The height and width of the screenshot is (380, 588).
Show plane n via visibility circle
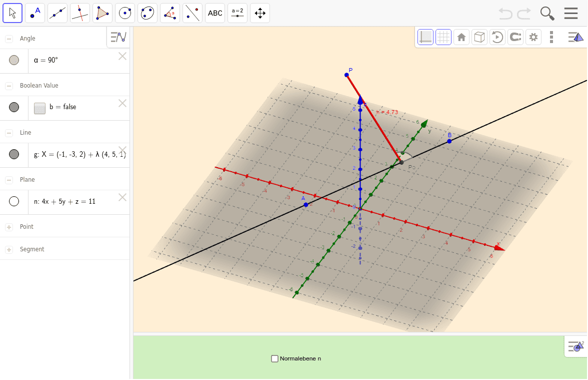14,201
